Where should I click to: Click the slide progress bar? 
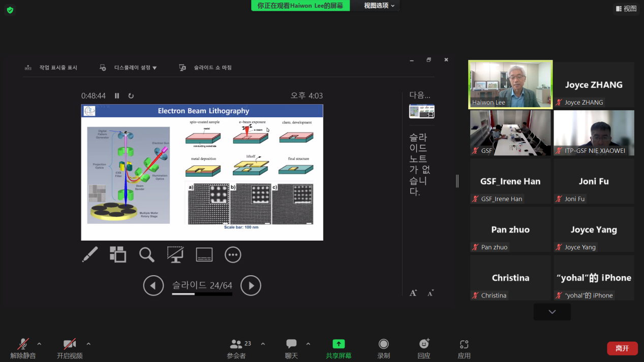tap(202, 294)
